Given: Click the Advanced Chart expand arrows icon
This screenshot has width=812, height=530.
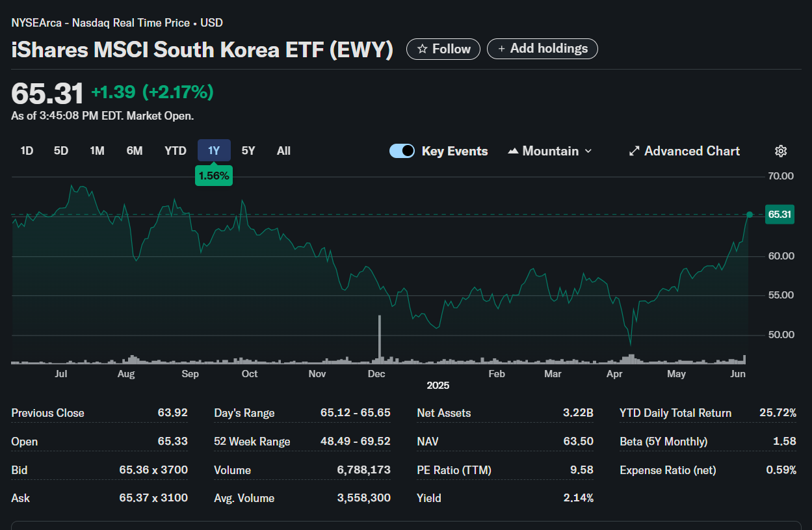Looking at the screenshot, I should coord(635,151).
